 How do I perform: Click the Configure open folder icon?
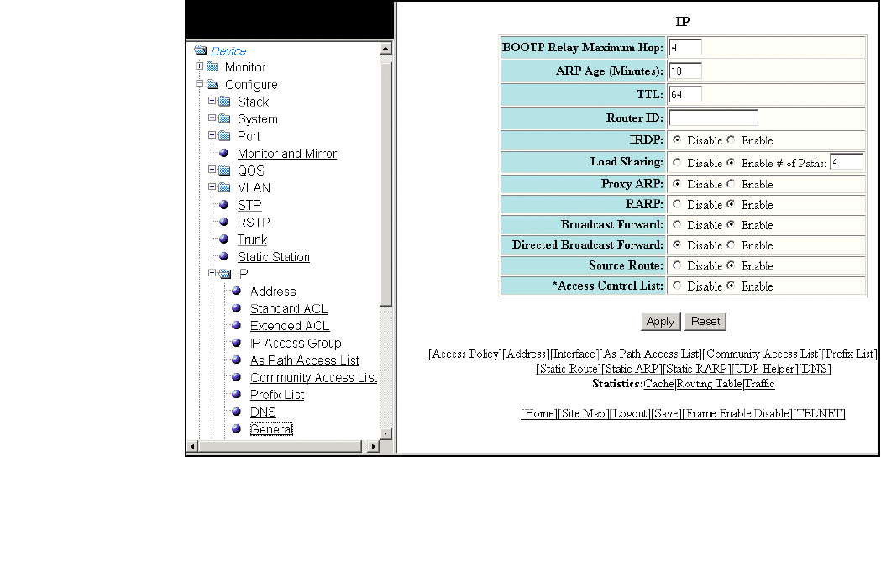[x=212, y=84]
